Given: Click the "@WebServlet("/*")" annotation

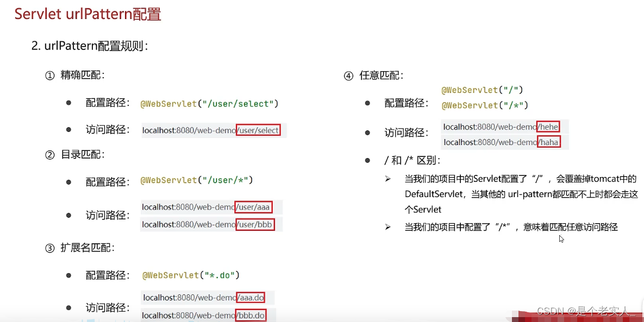Looking at the screenshot, I should coord(484,105).
